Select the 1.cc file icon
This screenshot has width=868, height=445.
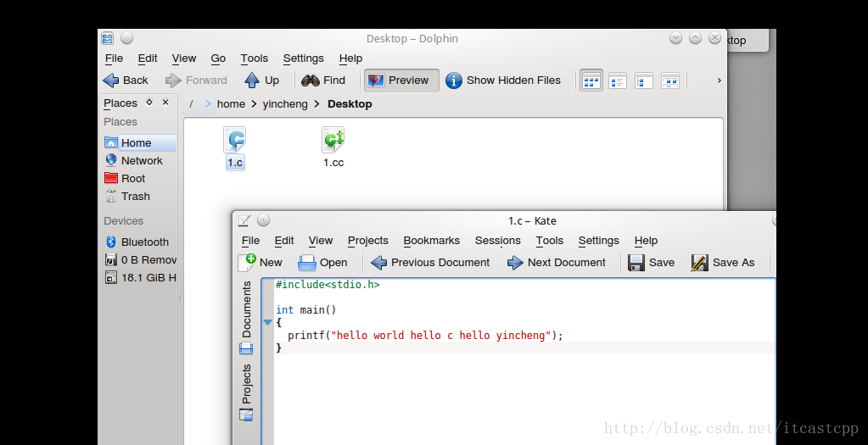[333, 140]
